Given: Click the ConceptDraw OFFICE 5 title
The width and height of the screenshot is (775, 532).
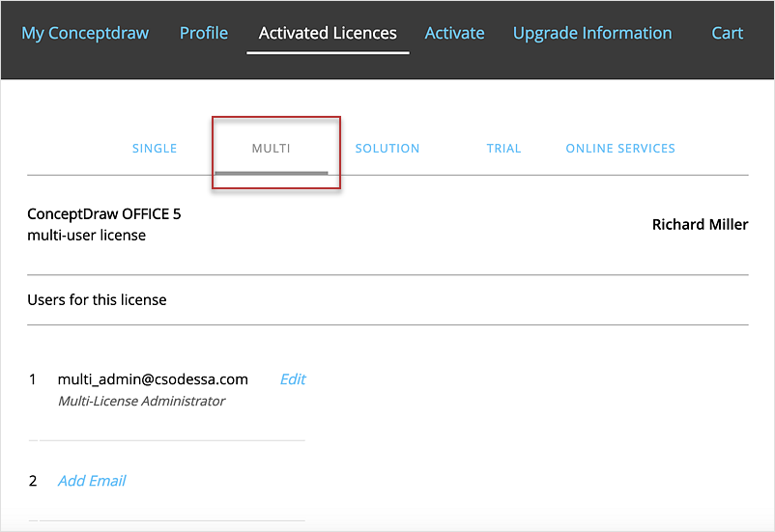Looking at the screenshot, I should [x=104, y=214].
